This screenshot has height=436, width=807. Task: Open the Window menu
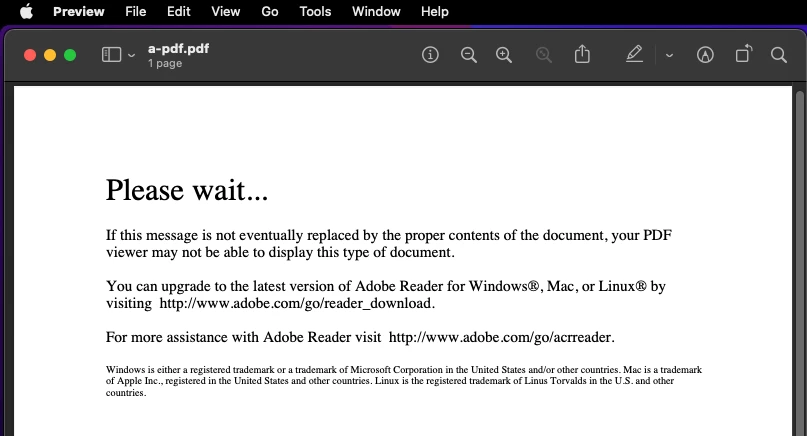tap(376, 11)
